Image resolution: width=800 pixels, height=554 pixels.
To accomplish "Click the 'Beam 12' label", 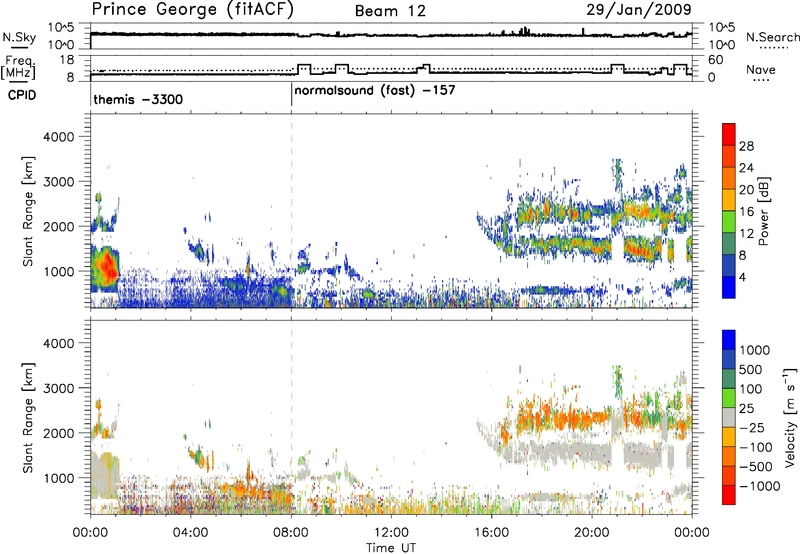I will [x=390, y=11].
